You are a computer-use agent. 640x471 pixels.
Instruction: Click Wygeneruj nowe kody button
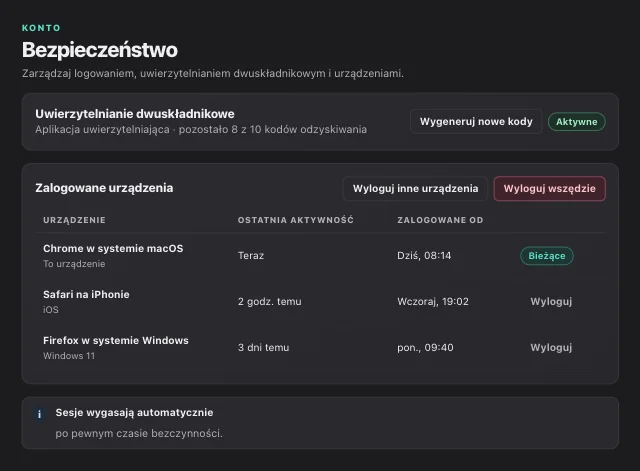pos(476,122)
